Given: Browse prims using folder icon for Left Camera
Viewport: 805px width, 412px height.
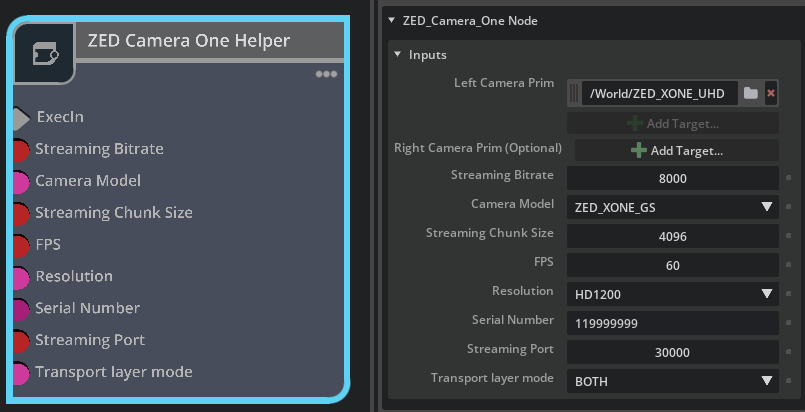Looking at the screenshot, I should point(751,93).
